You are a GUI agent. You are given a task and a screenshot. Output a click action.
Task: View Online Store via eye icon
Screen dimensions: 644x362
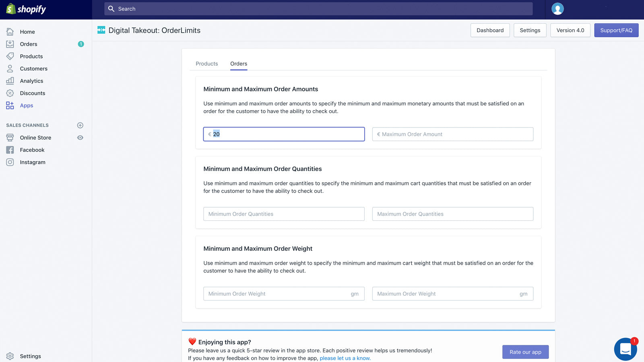80,138
